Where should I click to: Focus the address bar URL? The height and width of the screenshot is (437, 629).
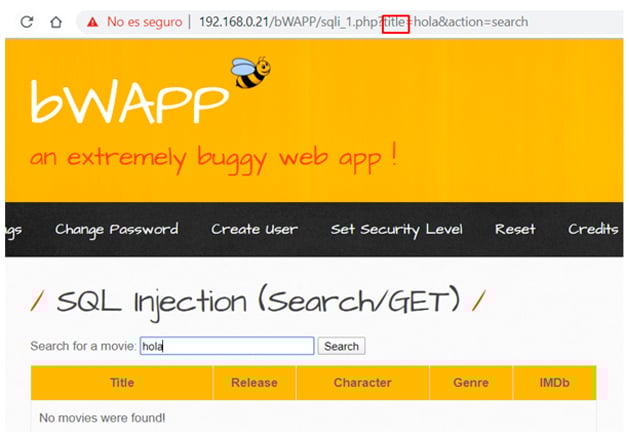click(x=362, y=21)
